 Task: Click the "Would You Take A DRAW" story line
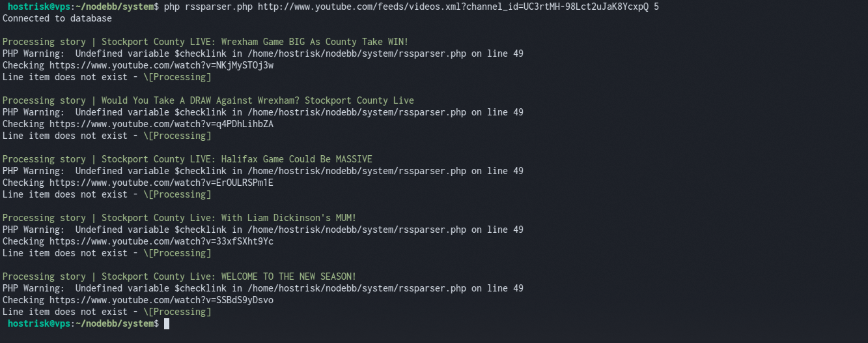point(208,100)
